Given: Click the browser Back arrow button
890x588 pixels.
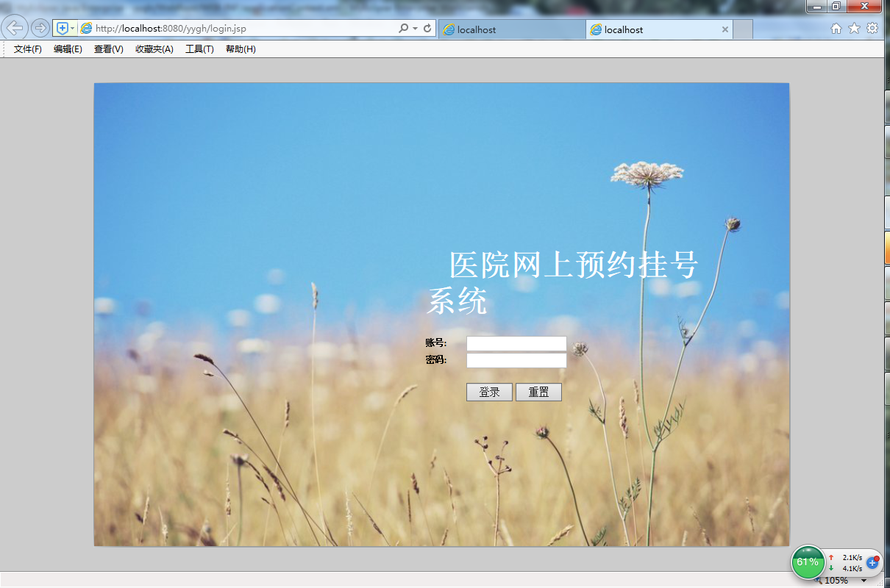Looking at the screenshot, I should (15, 28).
